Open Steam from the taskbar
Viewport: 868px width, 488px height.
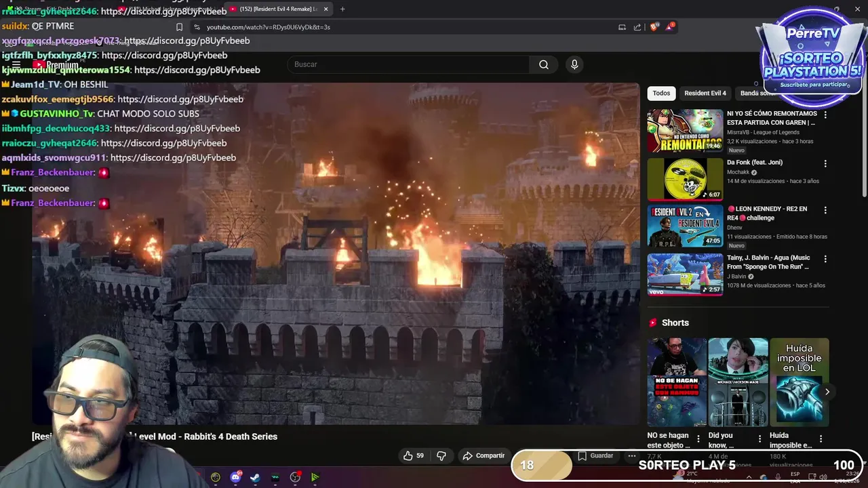click(x=255, y=477)
